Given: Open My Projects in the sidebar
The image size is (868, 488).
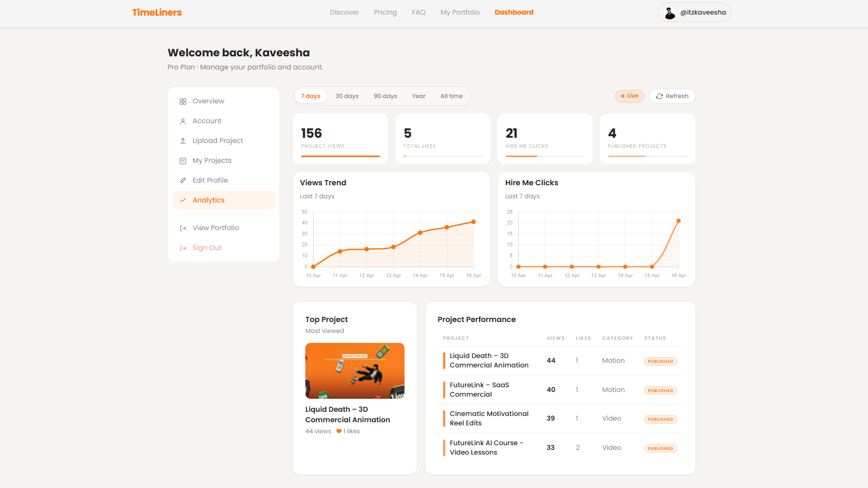Looking at the screenshot, I should (x=223, y=161).
